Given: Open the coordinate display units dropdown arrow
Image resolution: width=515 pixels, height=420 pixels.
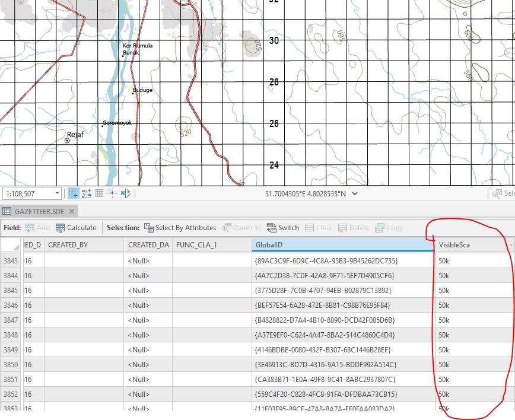Looking at the screenshot, I should click(355, 194).
